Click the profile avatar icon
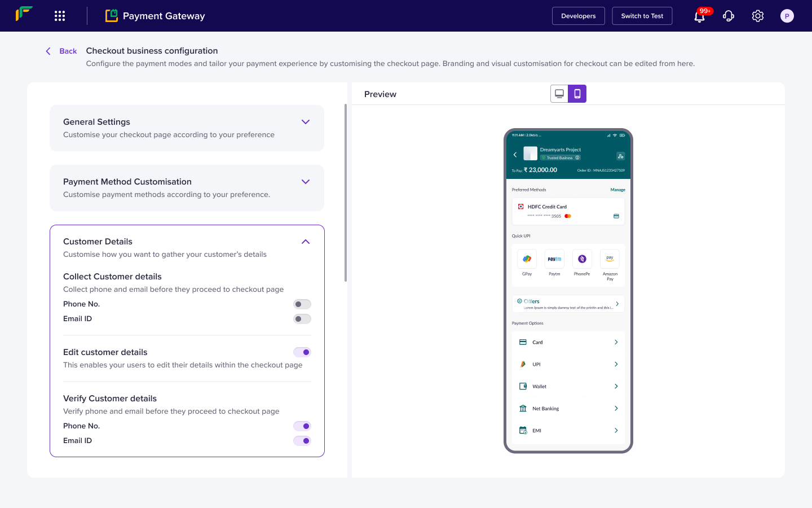This screenshot has width=812, height=508. tap(787, 16)
